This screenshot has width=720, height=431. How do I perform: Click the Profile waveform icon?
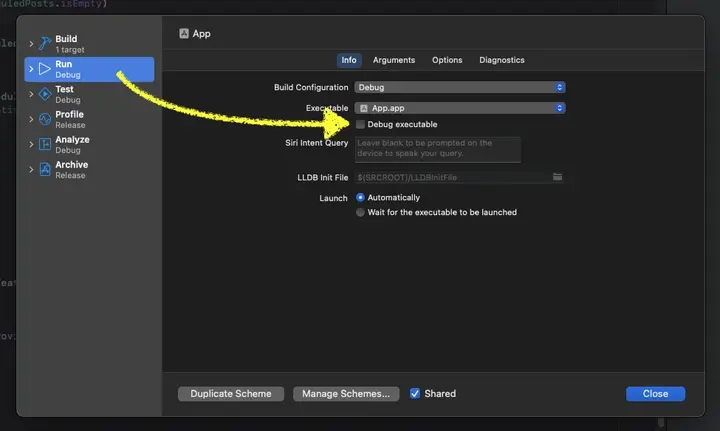[45, 119]
